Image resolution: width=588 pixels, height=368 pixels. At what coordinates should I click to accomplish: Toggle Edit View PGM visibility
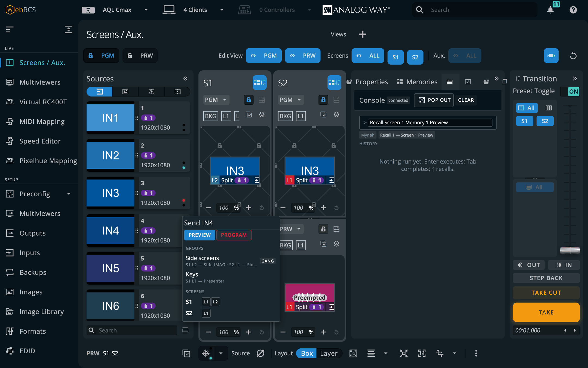pos(264,56)
